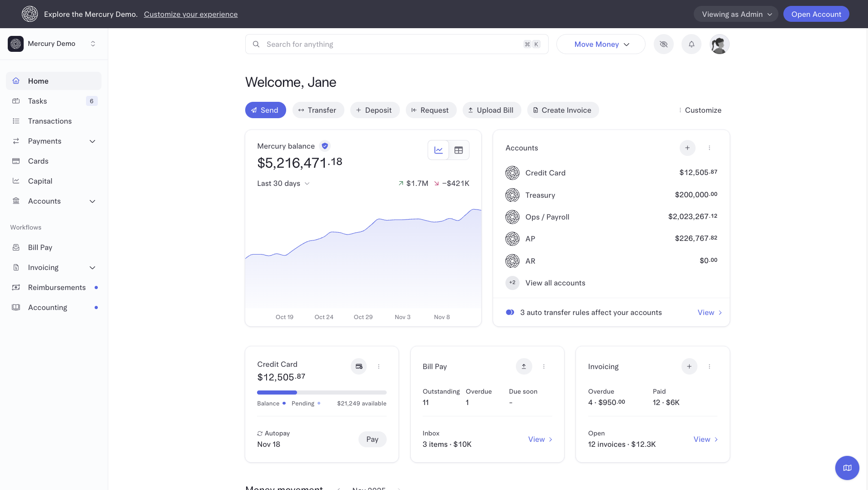The image size is (868, 490).
Task: Change the Last 30 days range
Action: coord(283,183)
